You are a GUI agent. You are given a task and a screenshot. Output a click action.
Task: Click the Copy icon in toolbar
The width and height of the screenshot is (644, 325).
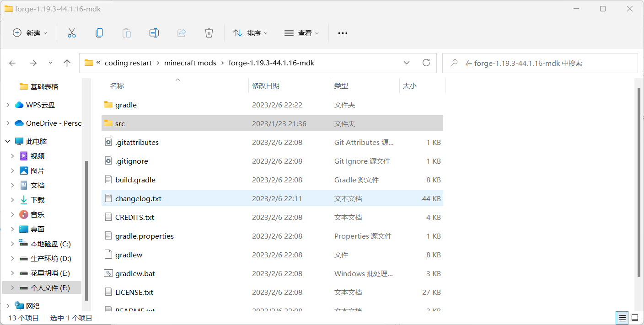(x=99, y=33)
